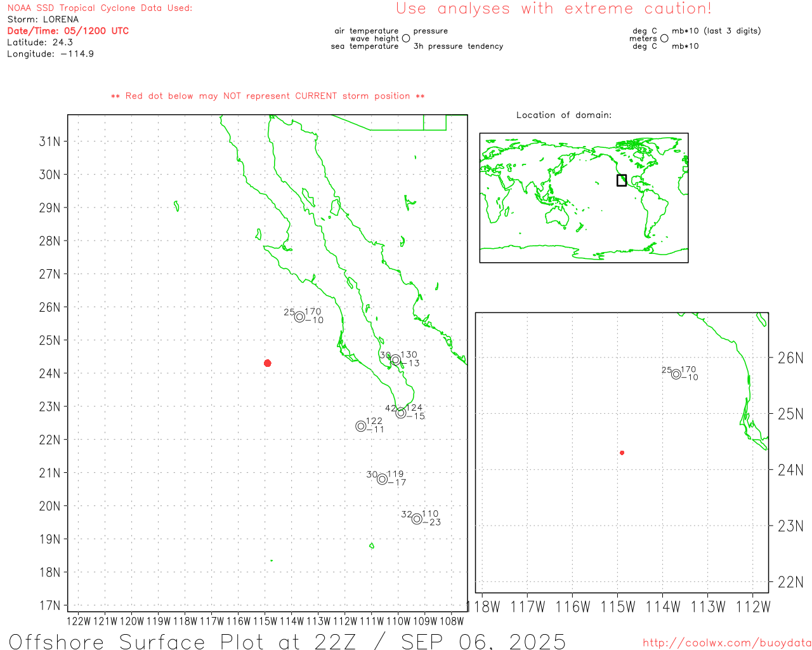The width and height of the screenshot is (812, 650).
Task: Click the -15 pressure tendency value
Action: coord(416,416)
